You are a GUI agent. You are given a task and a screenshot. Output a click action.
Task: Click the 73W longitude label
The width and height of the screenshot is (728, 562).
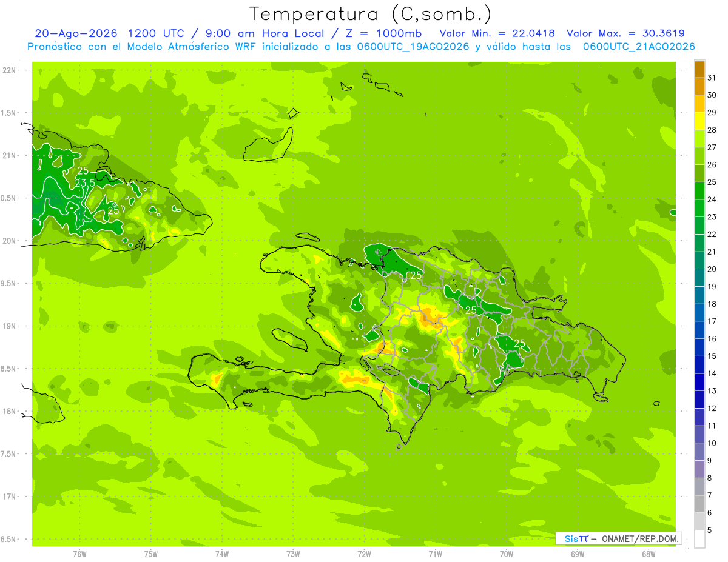click(x=293, y=554)
